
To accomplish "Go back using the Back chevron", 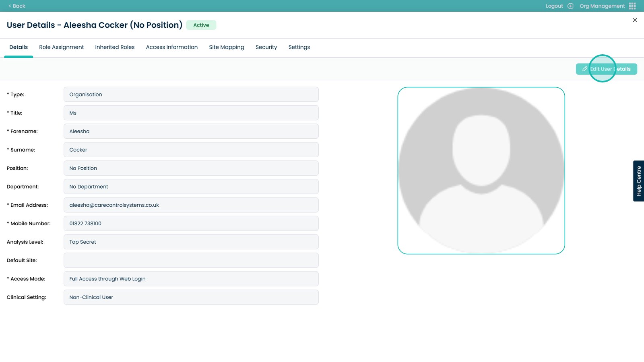I will pyautogui.click(x=10, y=6).
